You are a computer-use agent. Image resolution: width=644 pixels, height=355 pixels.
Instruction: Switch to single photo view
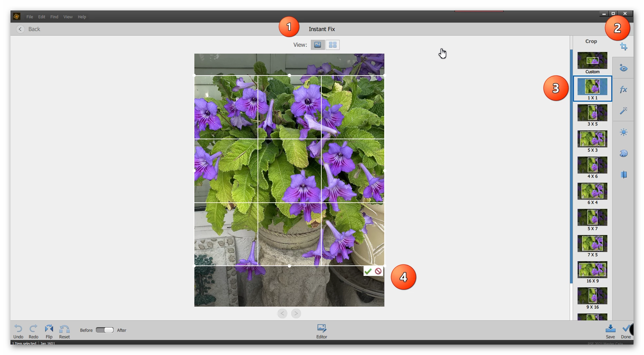[x=317, y=45]
